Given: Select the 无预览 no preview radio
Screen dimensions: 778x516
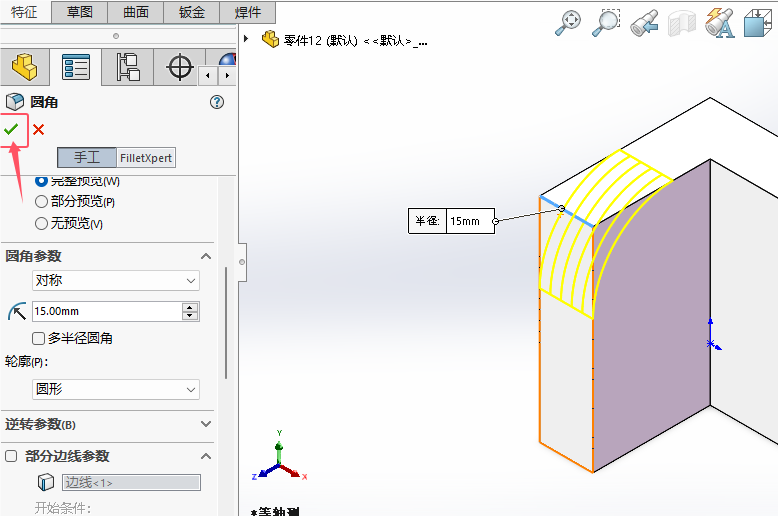Looking at the screenshot, I should tap(41, 223).
